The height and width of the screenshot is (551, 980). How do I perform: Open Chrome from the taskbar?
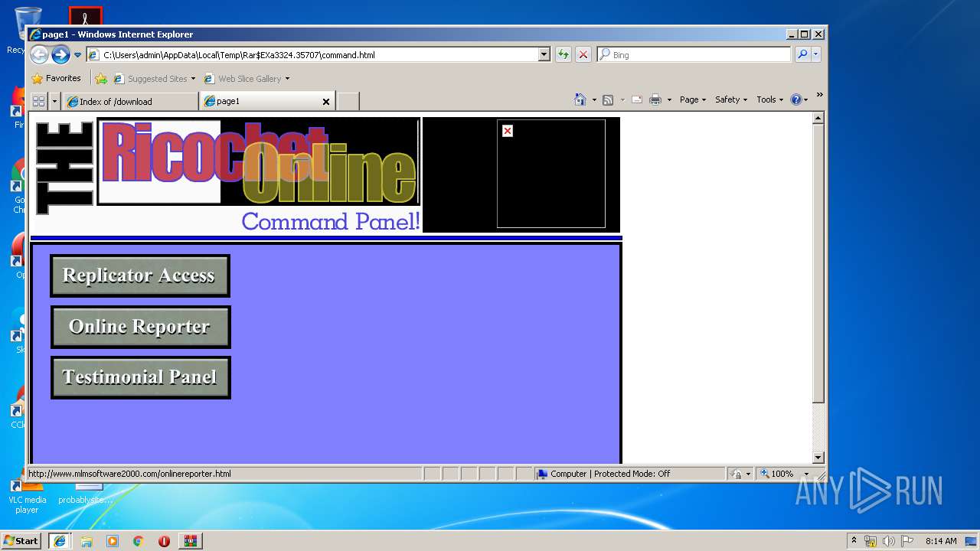click(138, 540)
